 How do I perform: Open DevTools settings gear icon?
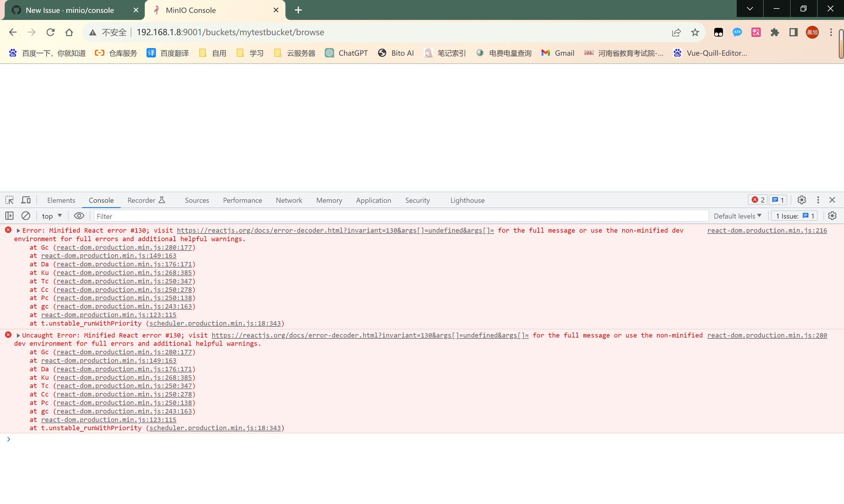coord(802,200)
